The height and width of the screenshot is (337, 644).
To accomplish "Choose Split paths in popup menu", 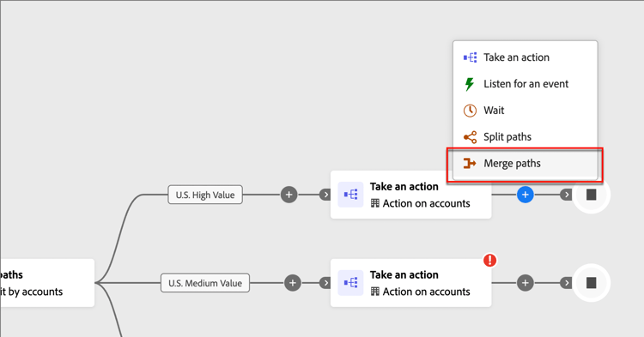I will click(x=525, y=137).
